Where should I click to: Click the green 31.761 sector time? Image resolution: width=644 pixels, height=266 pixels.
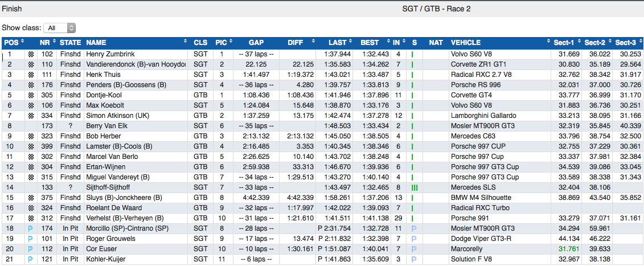click(x=568, y=249)
